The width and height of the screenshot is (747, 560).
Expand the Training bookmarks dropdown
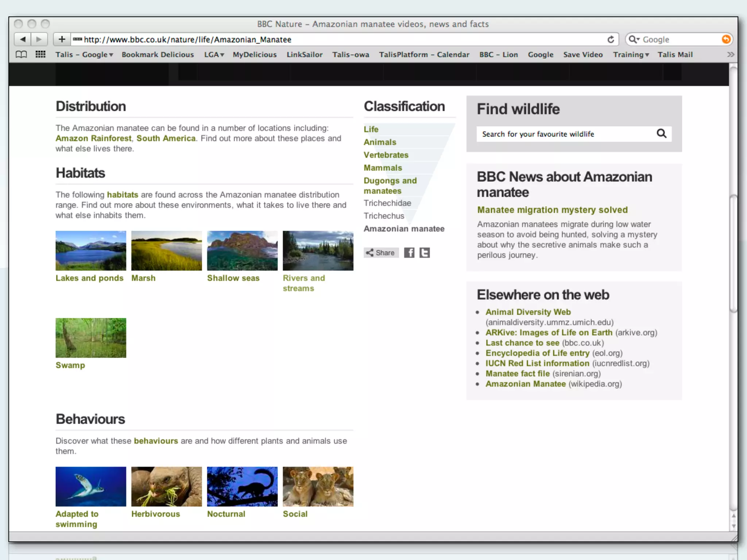point(631,55)
